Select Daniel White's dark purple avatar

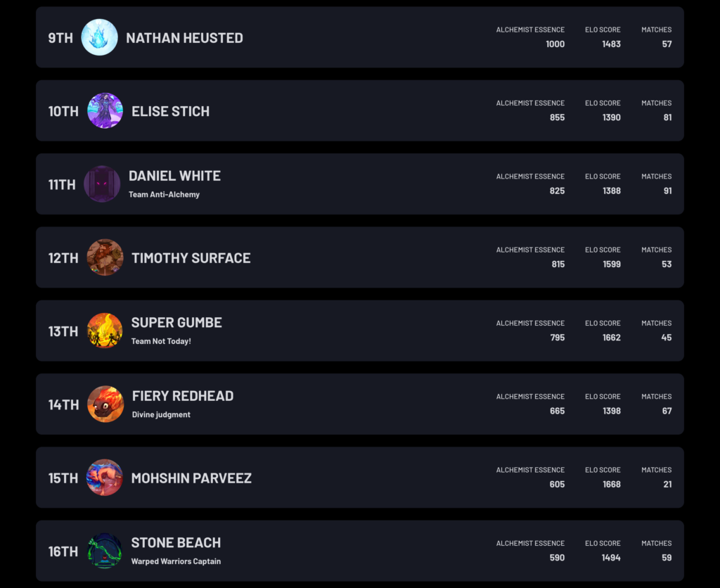[x=102, y=184]
